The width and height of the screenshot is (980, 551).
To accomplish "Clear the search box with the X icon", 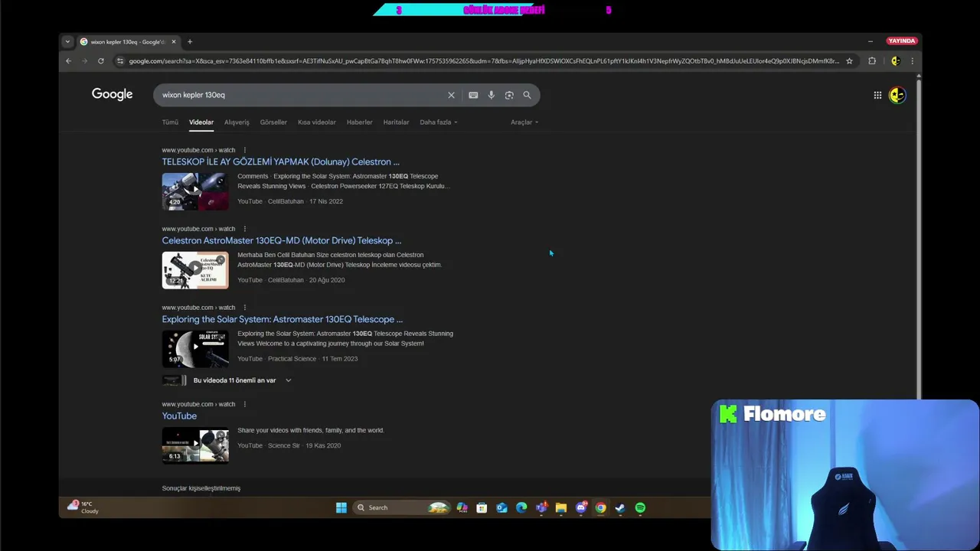I will coord(451,95).
